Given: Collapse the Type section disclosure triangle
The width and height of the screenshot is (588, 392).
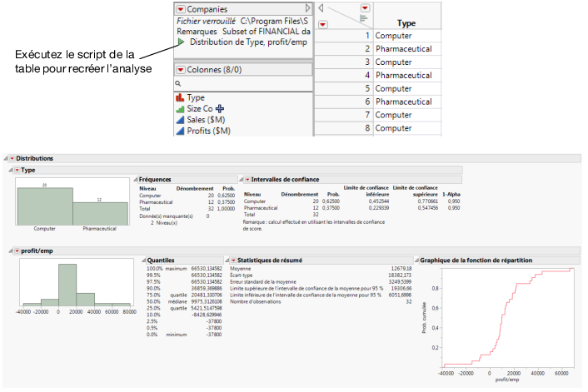Looking at the screenshot, I should tap(11, 170).
